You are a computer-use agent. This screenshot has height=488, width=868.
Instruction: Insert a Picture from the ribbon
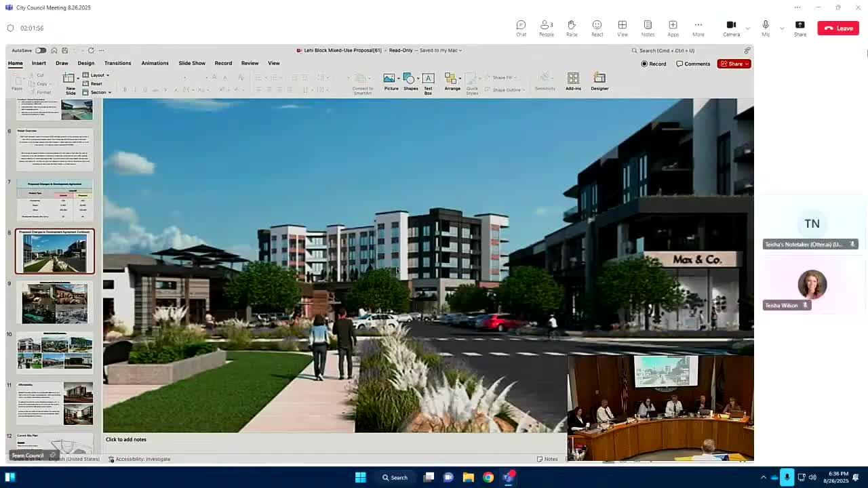pos(391,81)
